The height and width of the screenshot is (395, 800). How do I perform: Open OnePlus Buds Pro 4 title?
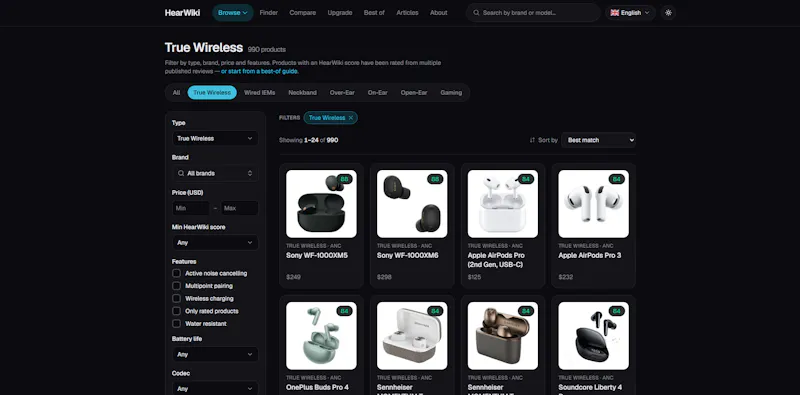[x=317, y=387]
